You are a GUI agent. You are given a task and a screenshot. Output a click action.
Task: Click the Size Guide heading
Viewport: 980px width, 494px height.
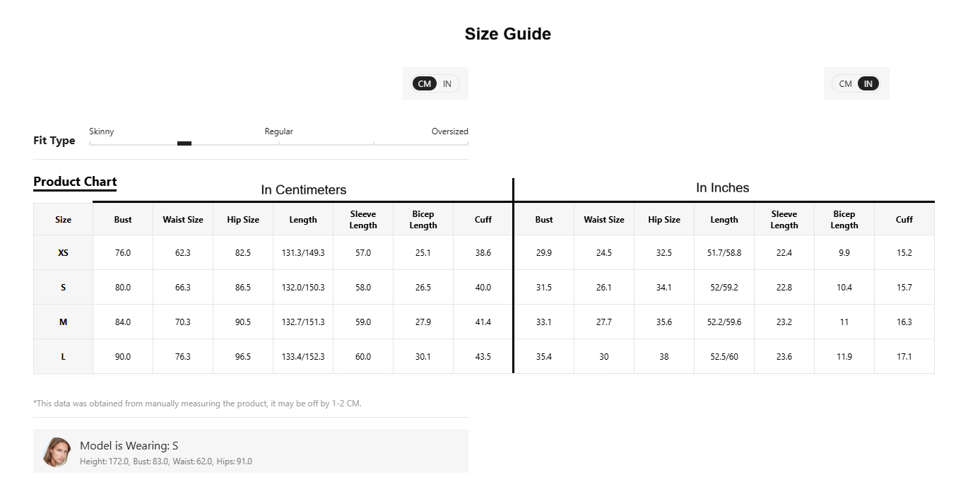(x=508, y=34)
